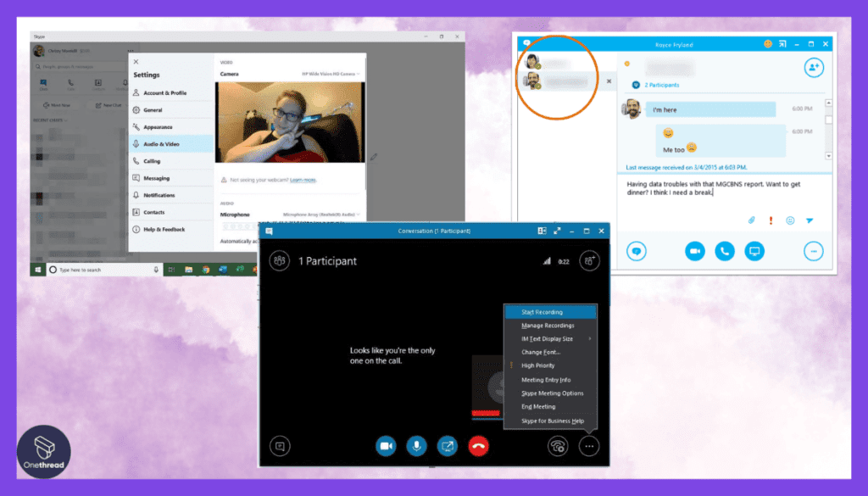
Task: Open call controls phone-gear icon in Conversation window
Action: 558,446
